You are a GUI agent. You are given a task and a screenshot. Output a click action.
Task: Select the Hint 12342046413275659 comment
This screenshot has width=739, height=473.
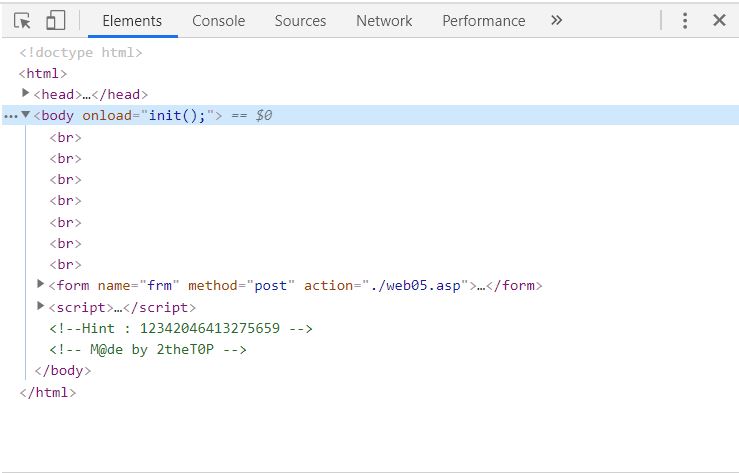[x=181, y=328]
